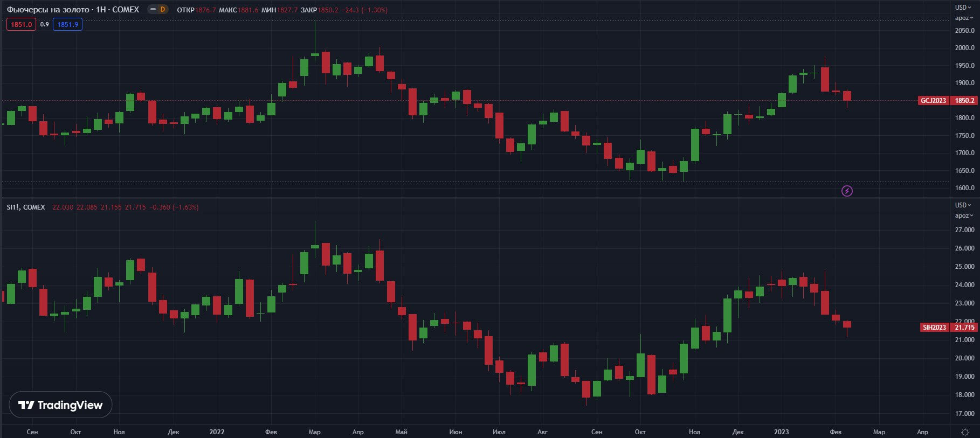The image size is (980, 438).
Task: Open the silver chart USD currency dropdown
Action: 963,205
